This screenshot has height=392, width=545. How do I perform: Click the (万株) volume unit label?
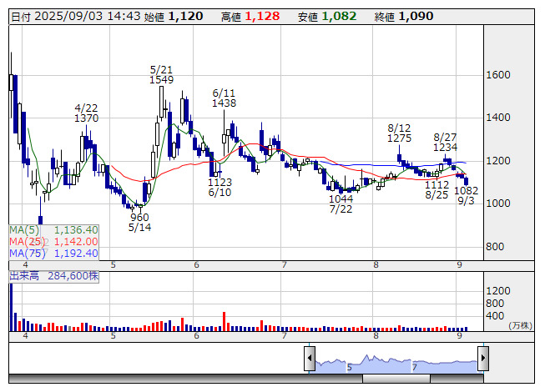coord(520,325)
